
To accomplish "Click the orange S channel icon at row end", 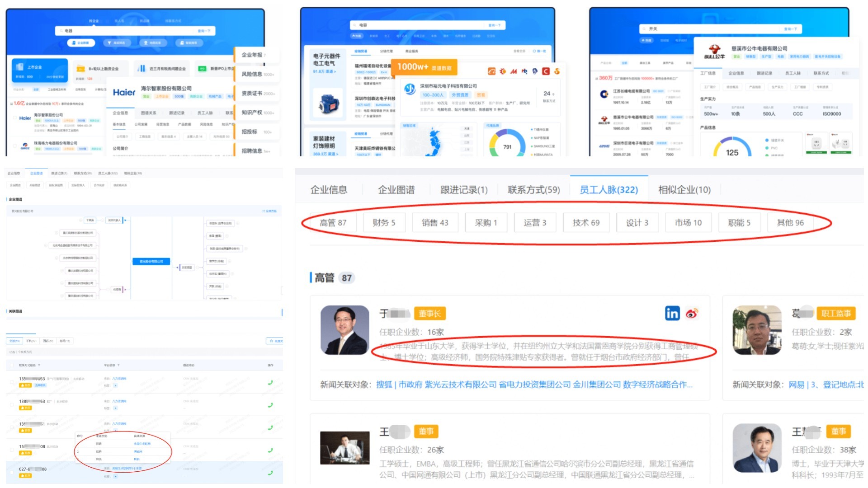I will point(557,71).
